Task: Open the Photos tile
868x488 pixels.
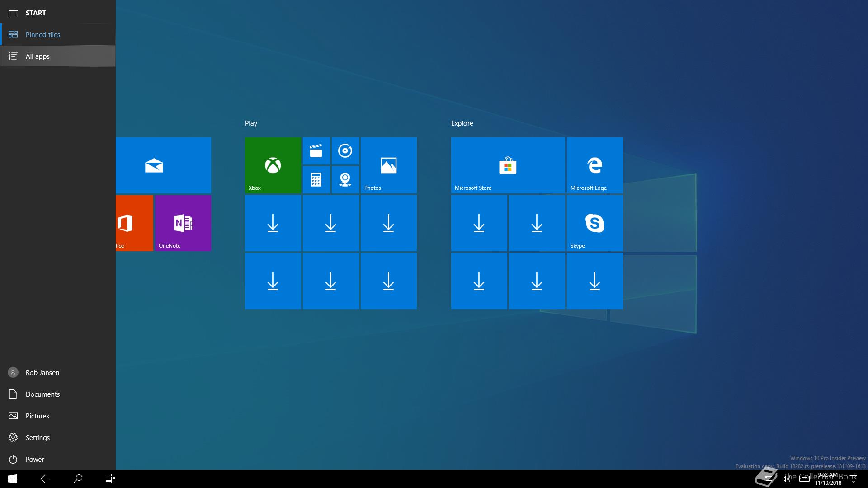Action: click(389, 165)
